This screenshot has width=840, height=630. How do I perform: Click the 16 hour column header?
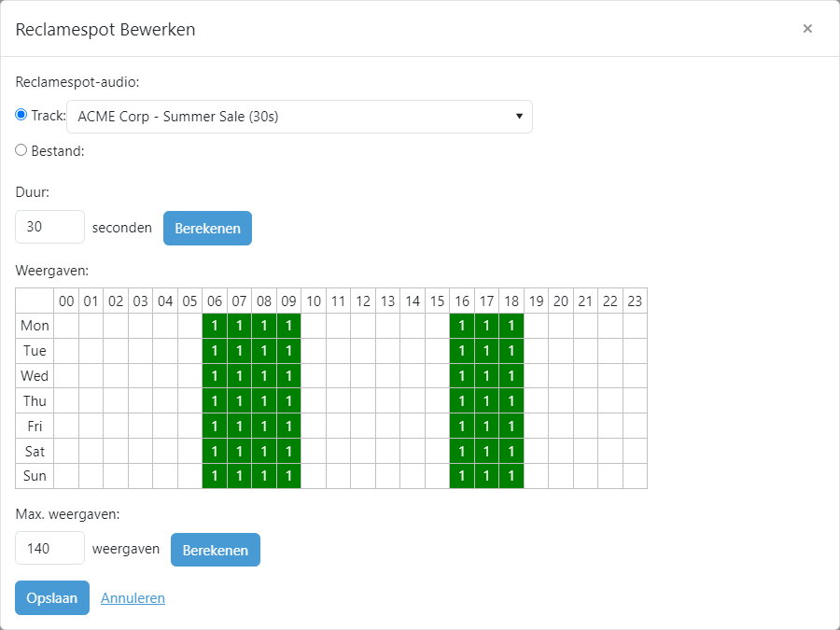(462, 301)
